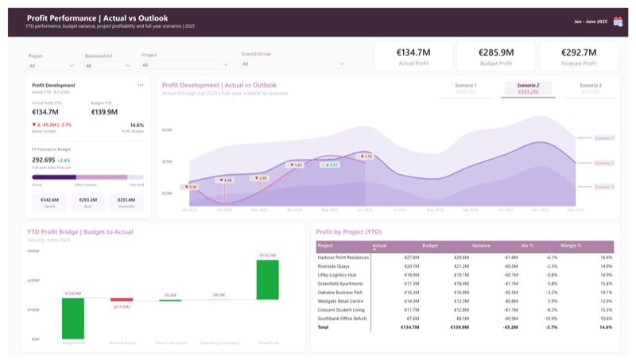Screen dimensions: 636x364
Task: Click the calendar icon in the header
Action: pos(618,22)
